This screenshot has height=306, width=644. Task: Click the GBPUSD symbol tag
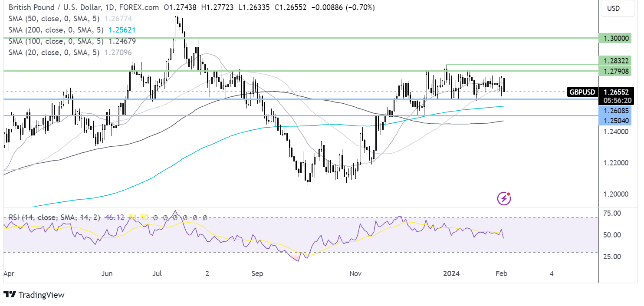(582, 92)
